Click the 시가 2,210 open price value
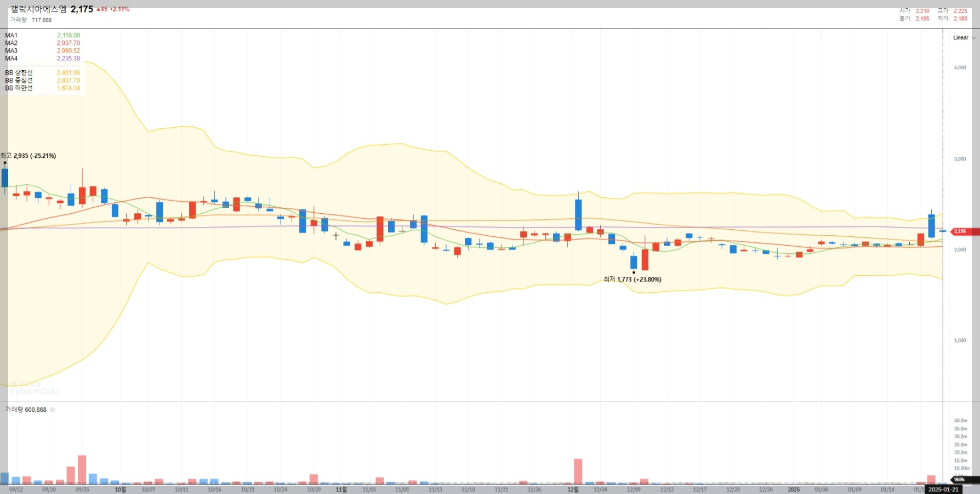This screenshot has height=494, width=980. (x=922, y=11)
